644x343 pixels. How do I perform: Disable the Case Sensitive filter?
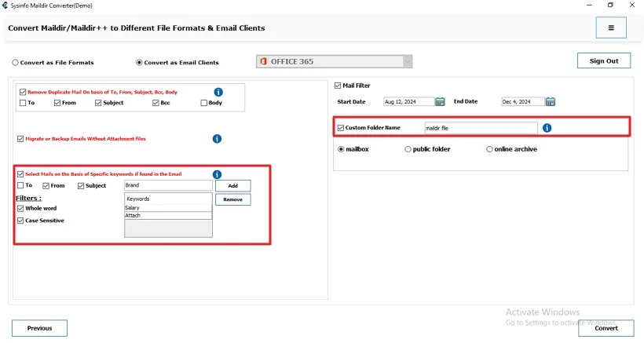[21, 221]
